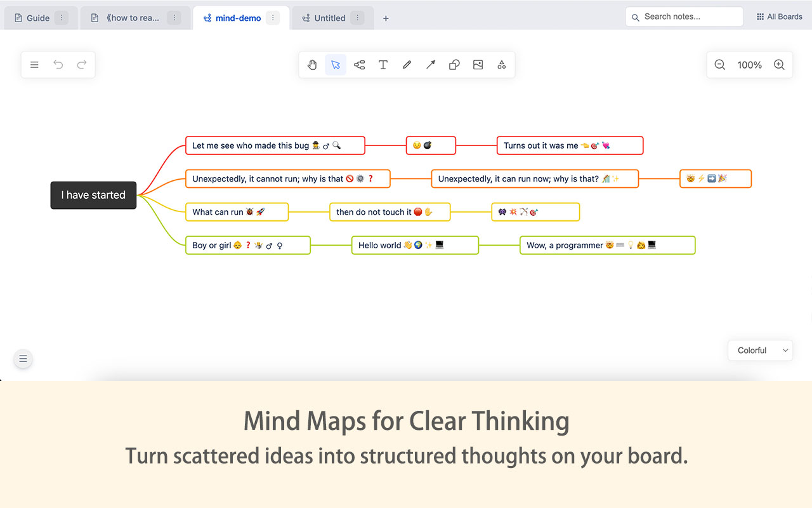Select the arrow line tool
The height and width of the screenshot is (508, 812).
[x=431, y=65]
